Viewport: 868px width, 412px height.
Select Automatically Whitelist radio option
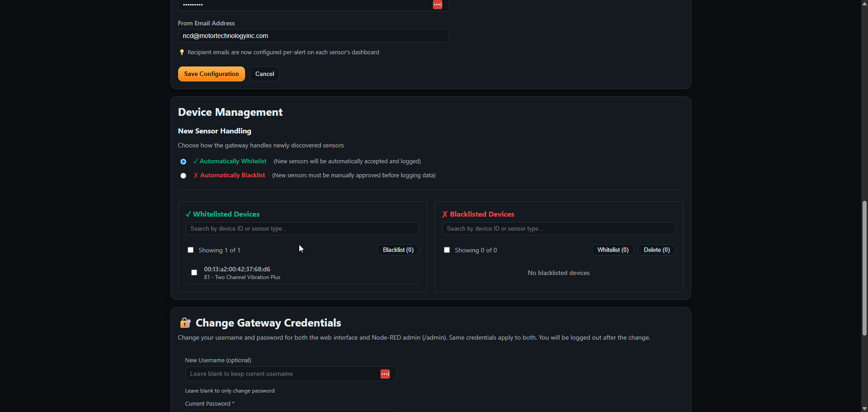[183, 161]
